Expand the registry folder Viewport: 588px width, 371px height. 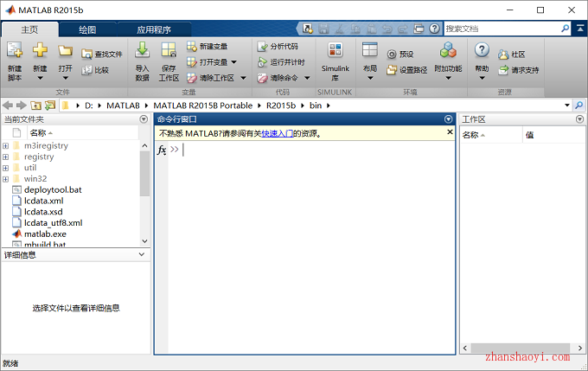(x=6, y=157)
